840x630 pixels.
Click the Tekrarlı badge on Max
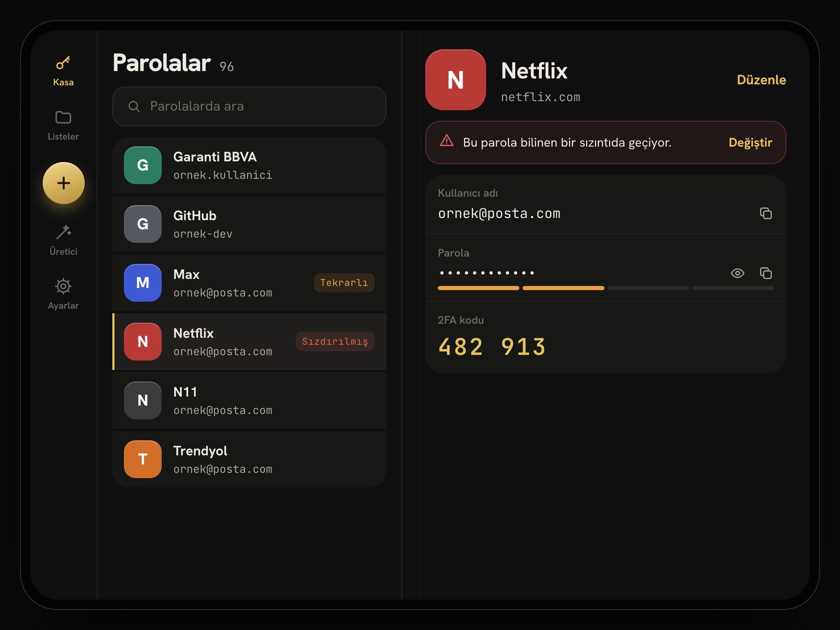[344, 283]
